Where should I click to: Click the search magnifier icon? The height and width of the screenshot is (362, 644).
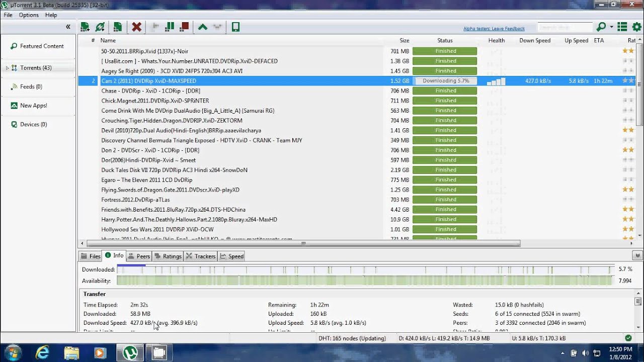tap(601, 27)
